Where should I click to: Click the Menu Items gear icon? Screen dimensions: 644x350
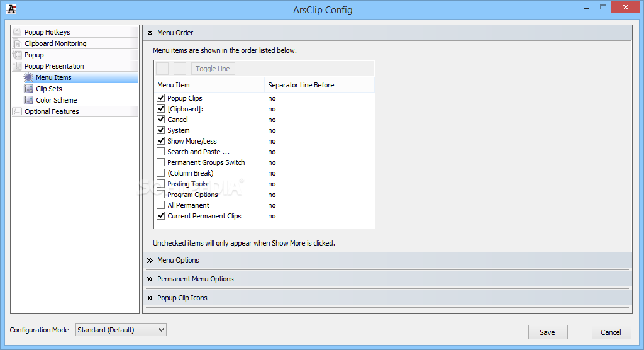pos(28,77)
